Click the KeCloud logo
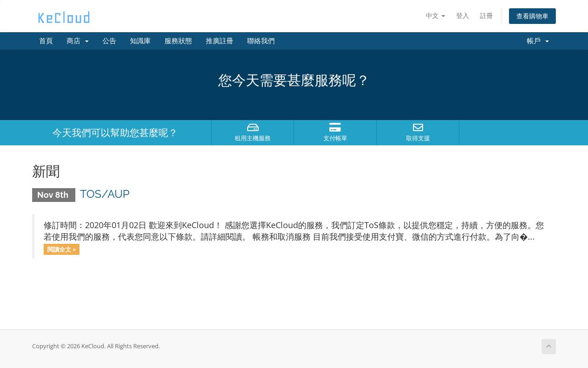This screenshot has width=588, height=368. pyautogui.click(x=64, y=17)
